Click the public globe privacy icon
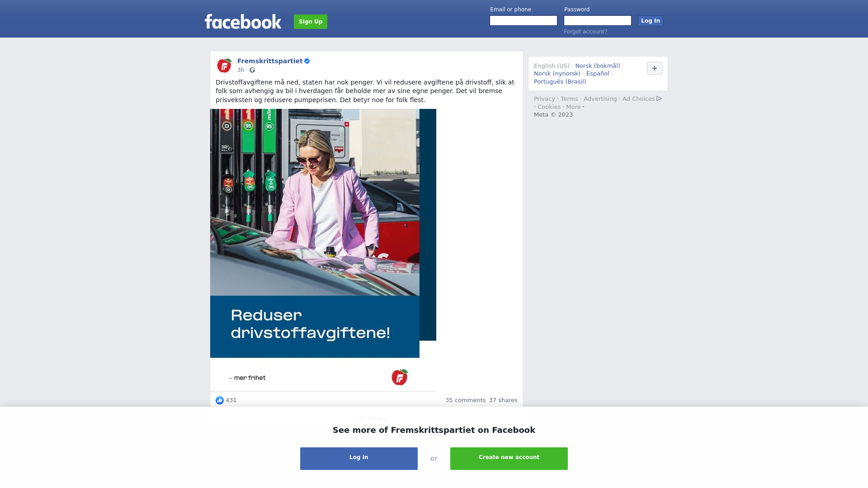Viewport: 868px width, 488px height. [252, 70]
